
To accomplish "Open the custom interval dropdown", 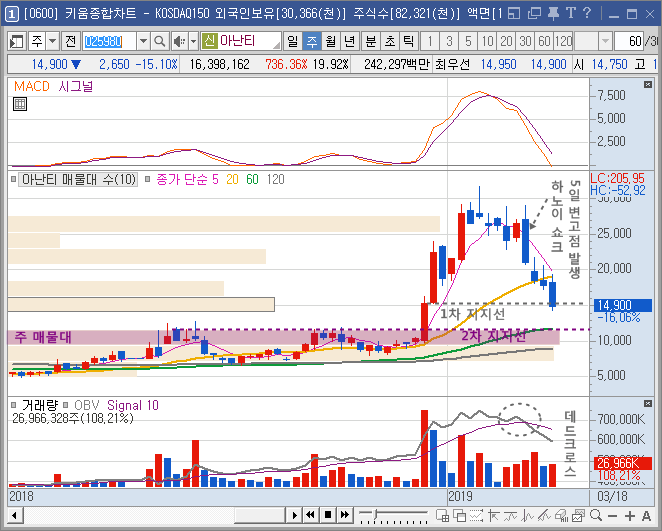I will pyautogui.click(x=605, y=41).
